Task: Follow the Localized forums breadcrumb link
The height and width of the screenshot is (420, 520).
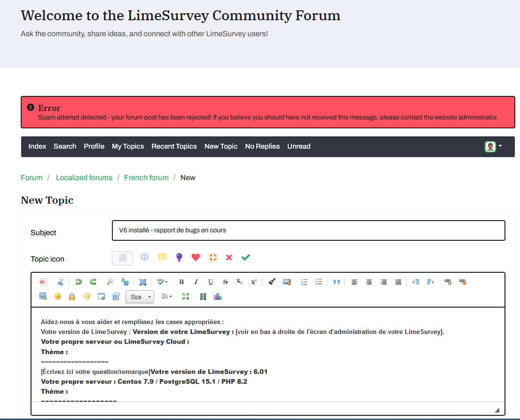Action: (x=84, y=177)
